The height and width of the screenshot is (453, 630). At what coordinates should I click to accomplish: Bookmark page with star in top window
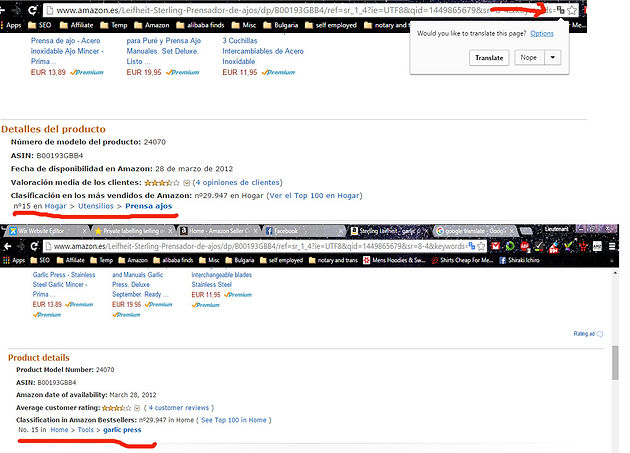pyautogui.click(x=571, y=10)
